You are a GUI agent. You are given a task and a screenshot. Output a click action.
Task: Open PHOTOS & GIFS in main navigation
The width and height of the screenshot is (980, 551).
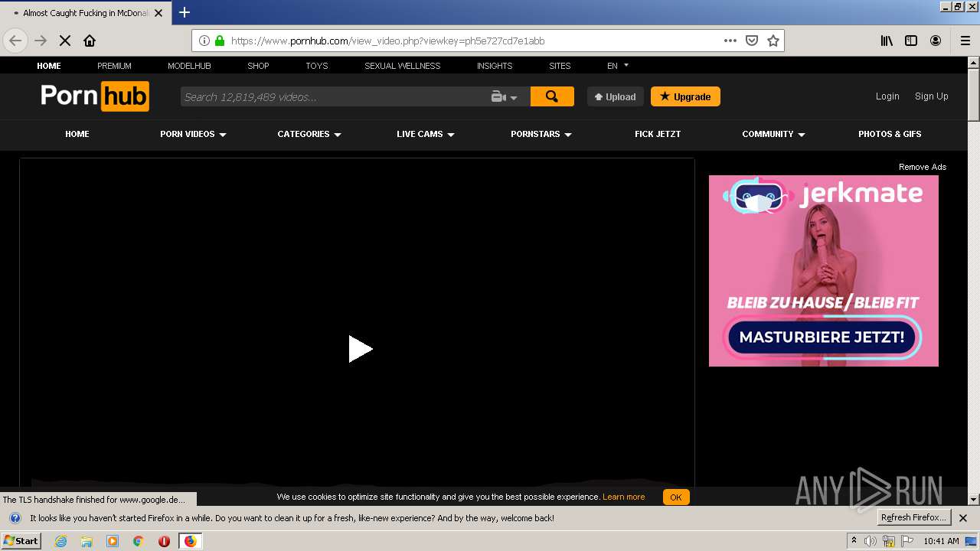(890, 134)
